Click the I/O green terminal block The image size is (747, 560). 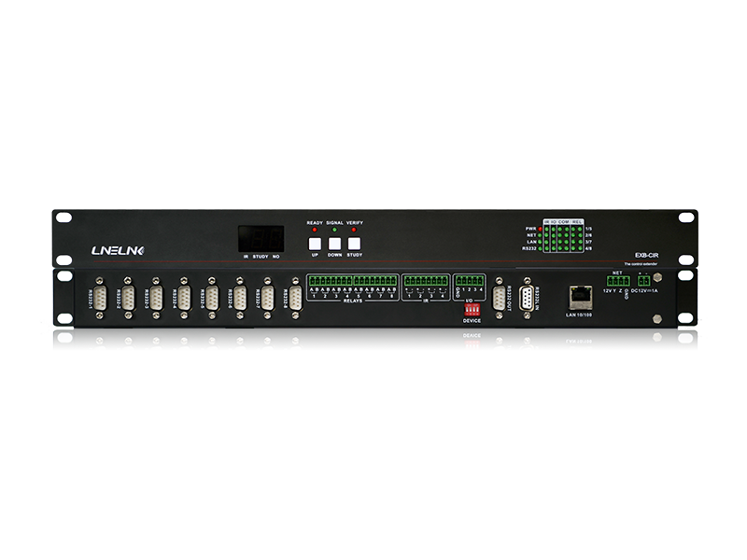click(470, 280)
